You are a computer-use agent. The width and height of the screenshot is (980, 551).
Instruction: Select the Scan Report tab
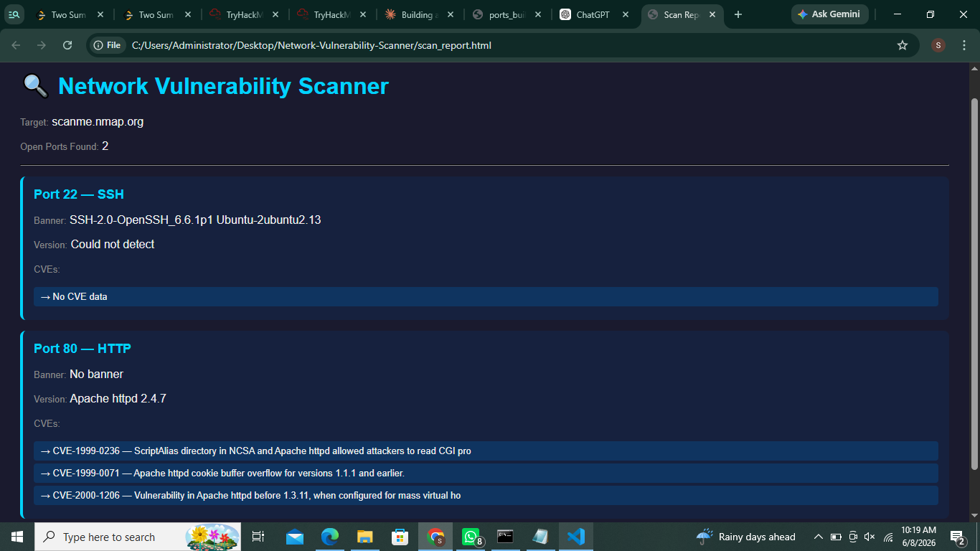683,15
